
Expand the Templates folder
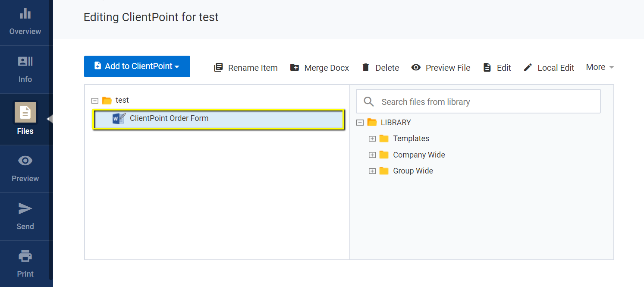(372, 139)
